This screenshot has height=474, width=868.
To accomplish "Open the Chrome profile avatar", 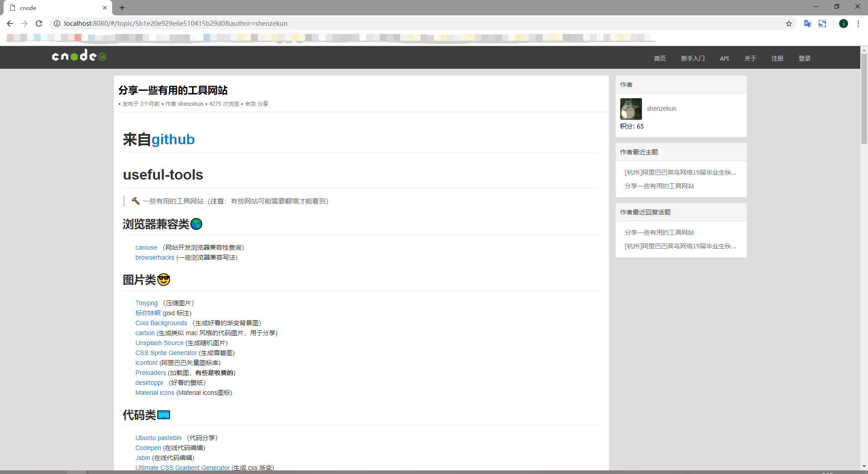I will tap(844, 24).
